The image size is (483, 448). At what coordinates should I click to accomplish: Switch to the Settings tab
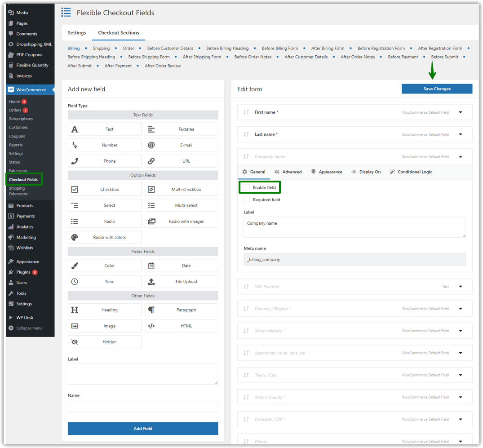coord(76,32)
